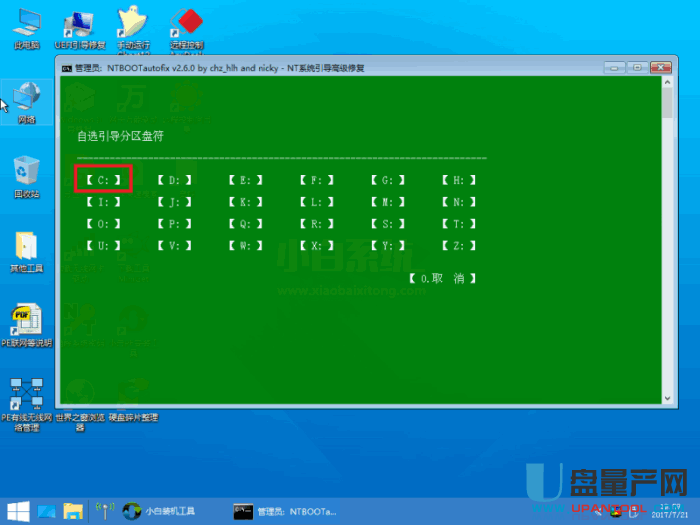The image size is (700, 525).
Task: Open the ghost 手动运行 desktop icon
Action: click(x=133, y=23)
